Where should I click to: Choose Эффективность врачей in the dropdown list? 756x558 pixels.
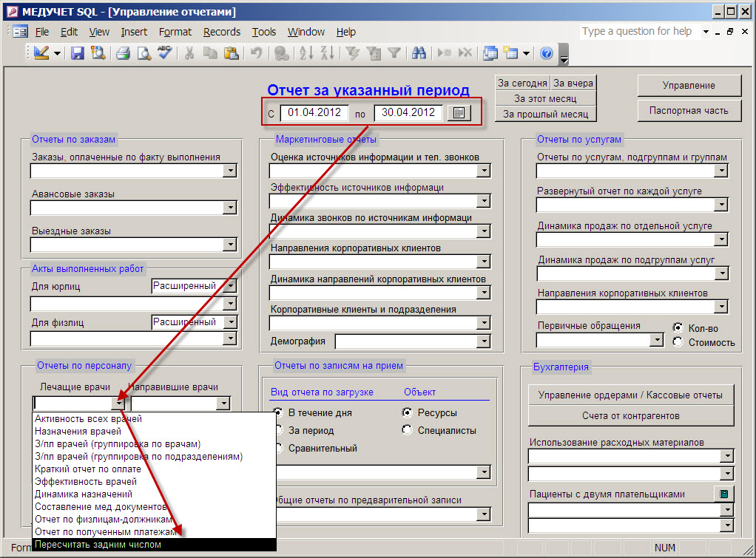[x=155, y=481]
